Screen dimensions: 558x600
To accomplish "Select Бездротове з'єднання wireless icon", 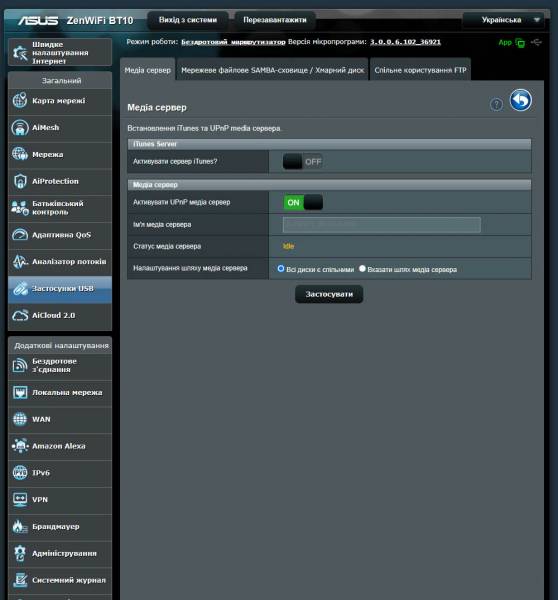I will [20, 365].
